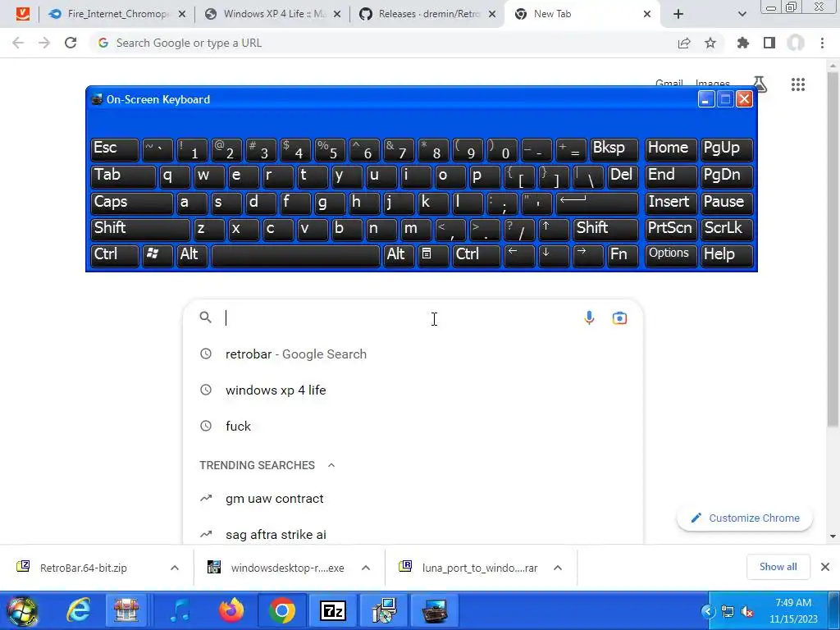
Task: Select the New Tab tab
Action: [x=583, y=14]
